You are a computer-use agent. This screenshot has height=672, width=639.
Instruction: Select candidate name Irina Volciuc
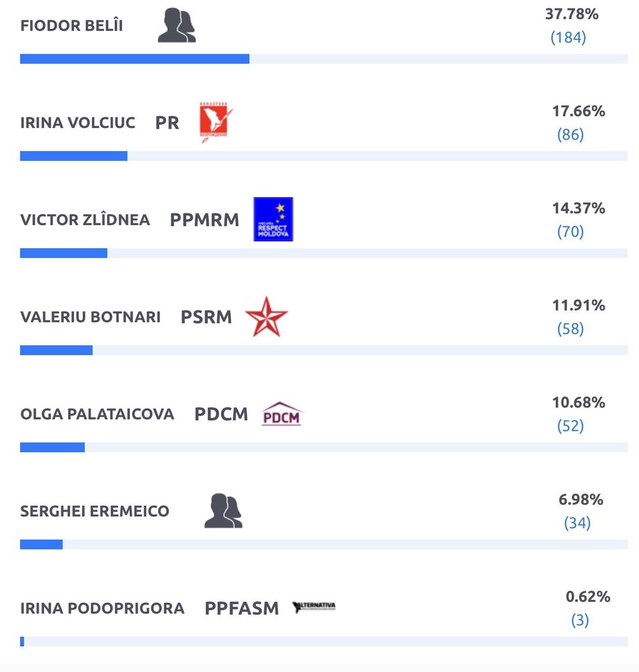click(77, 123)
